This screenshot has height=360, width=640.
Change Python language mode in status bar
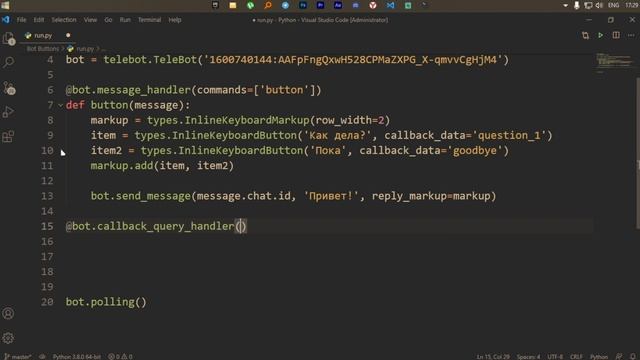(x=599, y=356)
